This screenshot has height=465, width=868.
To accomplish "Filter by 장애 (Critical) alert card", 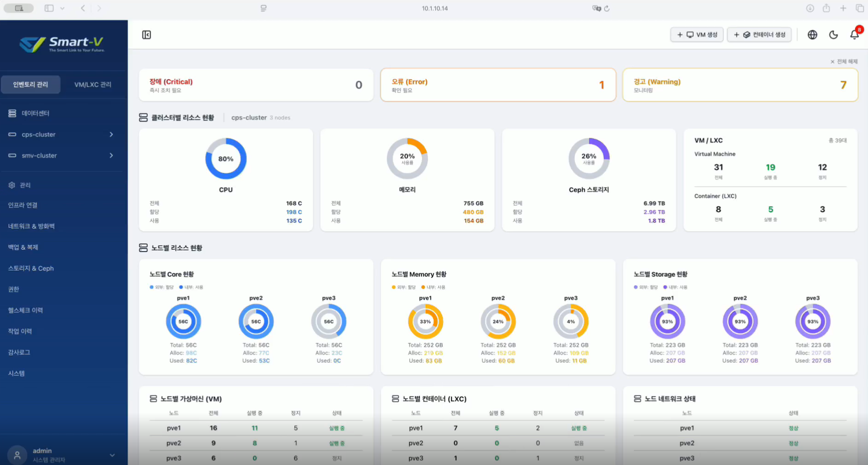I will [256, 85].
